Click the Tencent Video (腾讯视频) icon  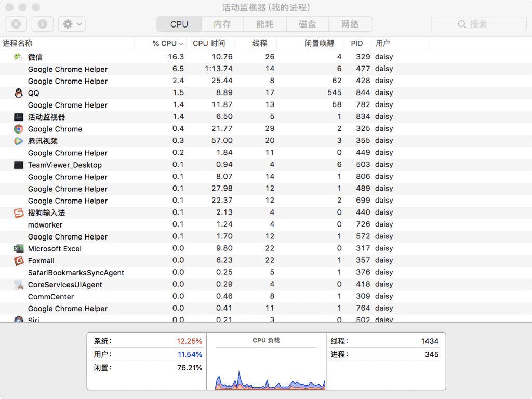(19, 141)
